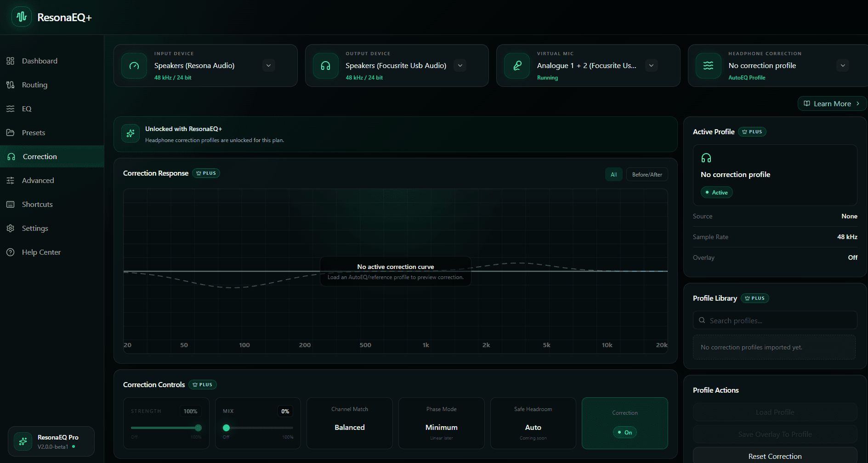This screenshot has width=868, height=463.
Task: Click the Virtual Mic Running status text
Action: pyautogui.click(x=547, y=78)
